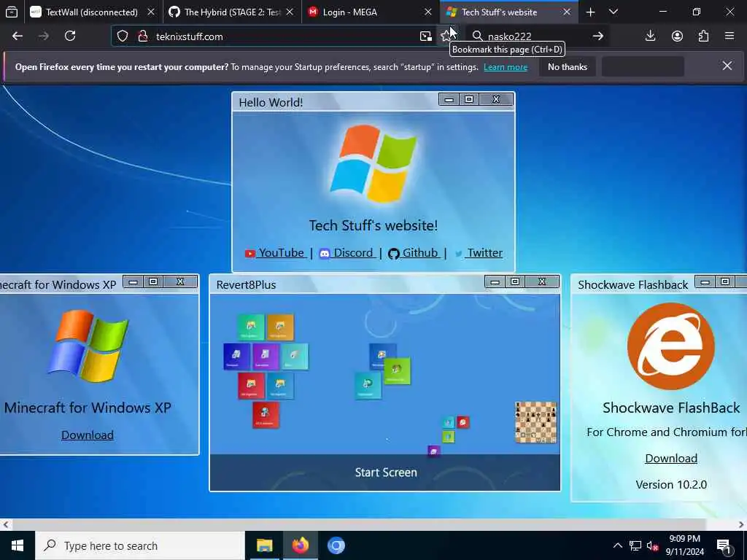Image resolution: width=747 pixels, height=560 pixels.
Task: Go back to the previous page
Action: 18,36
